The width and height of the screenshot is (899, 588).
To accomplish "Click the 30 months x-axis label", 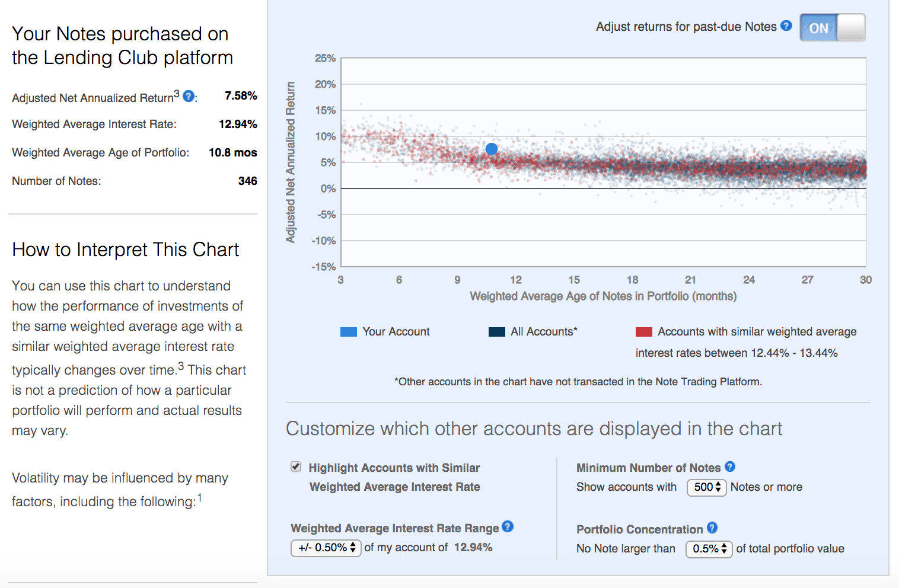I will pyautogui.click(x=866, y=280).
